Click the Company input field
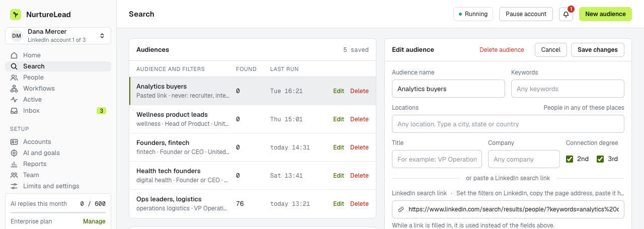The width and height of the screenshot is (644, 229). click(x=524, y=159)
